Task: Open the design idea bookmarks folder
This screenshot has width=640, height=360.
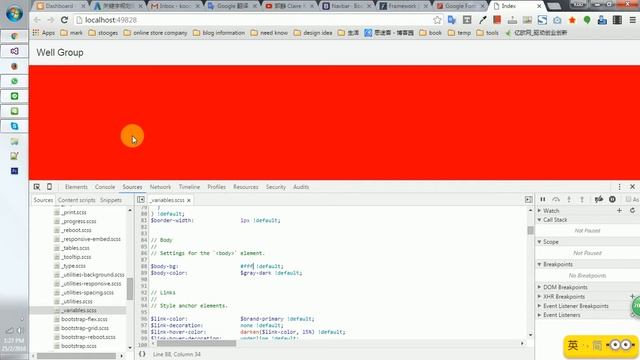Action: click(313, 33)
